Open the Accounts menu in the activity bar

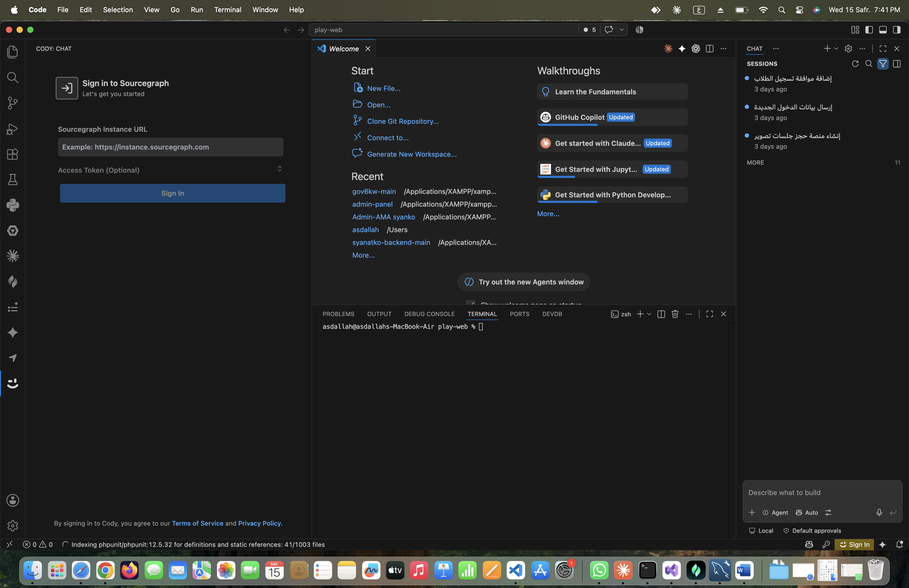[12, 500]
